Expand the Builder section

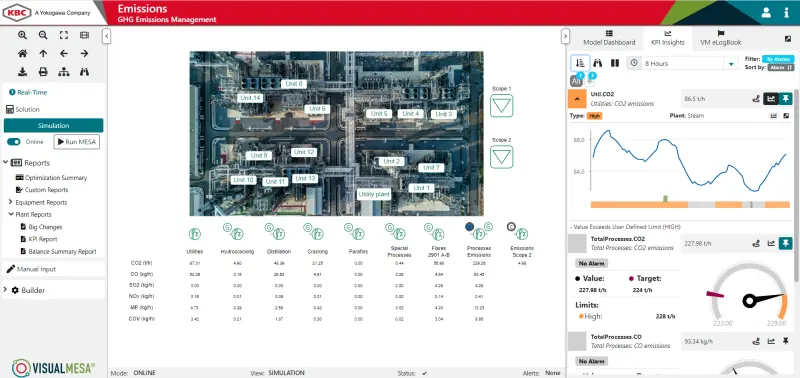(x=6, y=290)
